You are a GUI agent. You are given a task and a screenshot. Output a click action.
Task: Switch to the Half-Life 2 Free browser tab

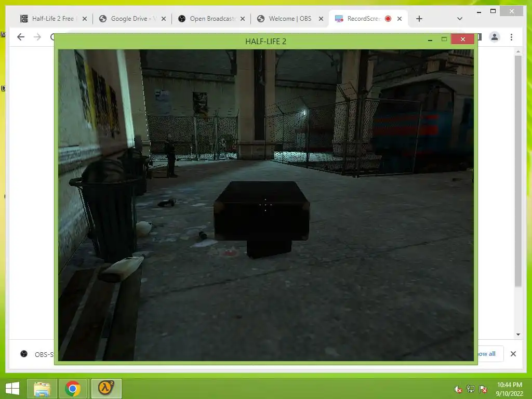[x=54, y=19]
